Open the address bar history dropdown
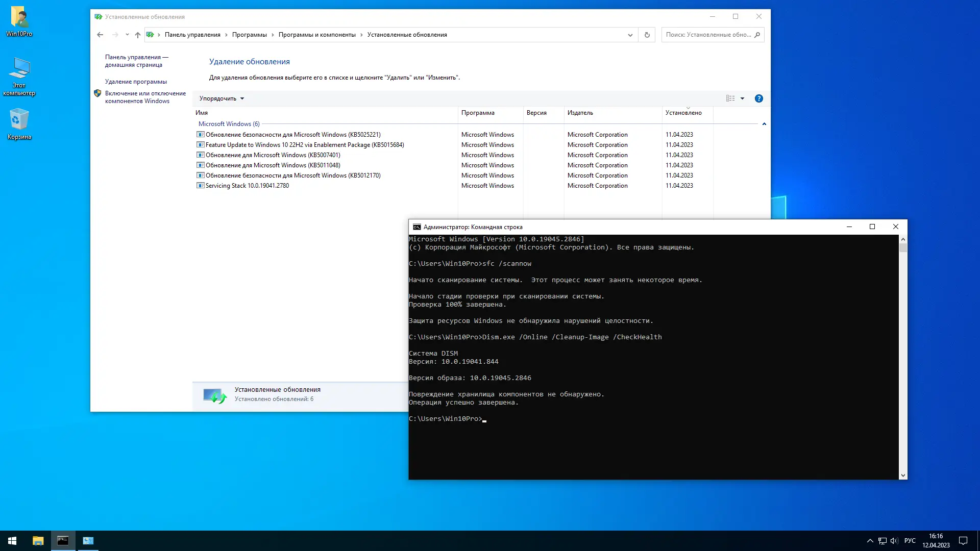Viewport: 980px width, 551px height. [x=630, y=35]
